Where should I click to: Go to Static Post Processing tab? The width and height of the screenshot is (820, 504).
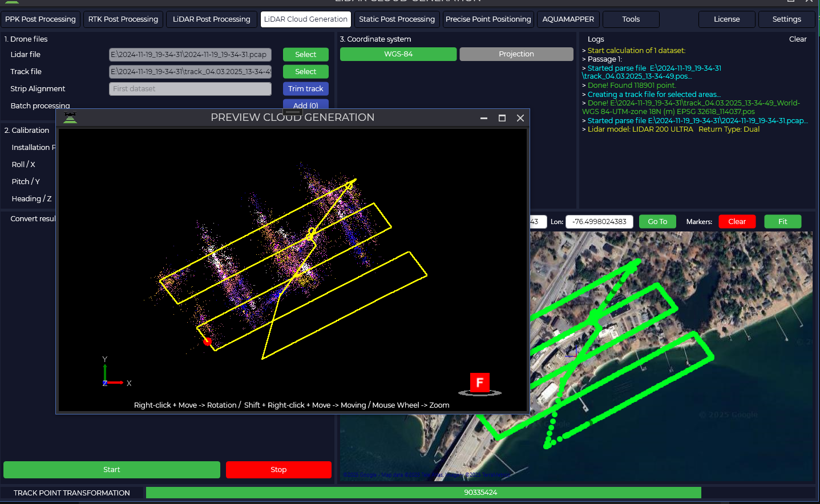[x=397, y=19]
